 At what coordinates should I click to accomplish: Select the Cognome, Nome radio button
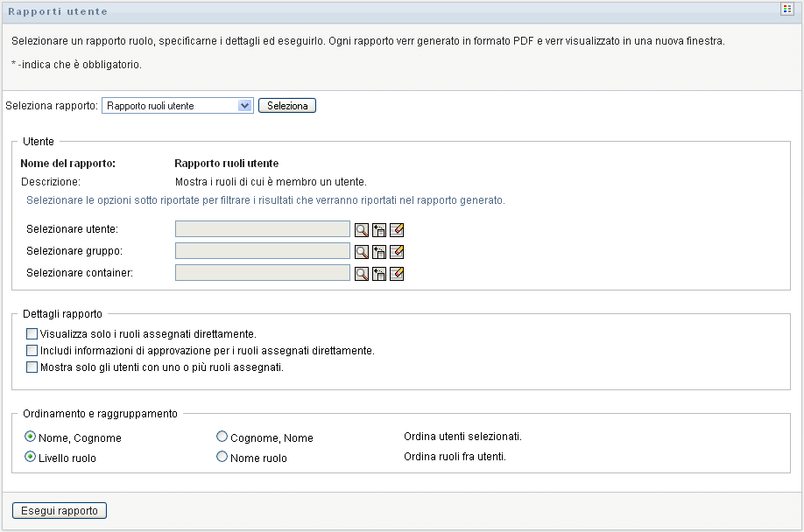point(222,437)
